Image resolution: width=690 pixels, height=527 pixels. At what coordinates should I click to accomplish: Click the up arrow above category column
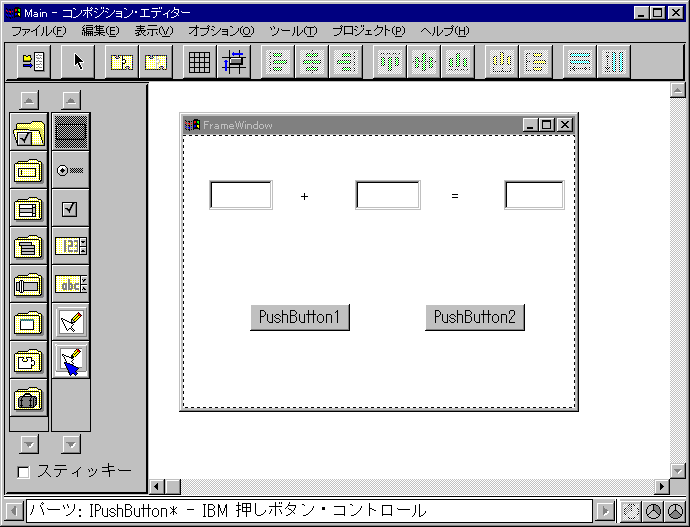tap(29, 100)
